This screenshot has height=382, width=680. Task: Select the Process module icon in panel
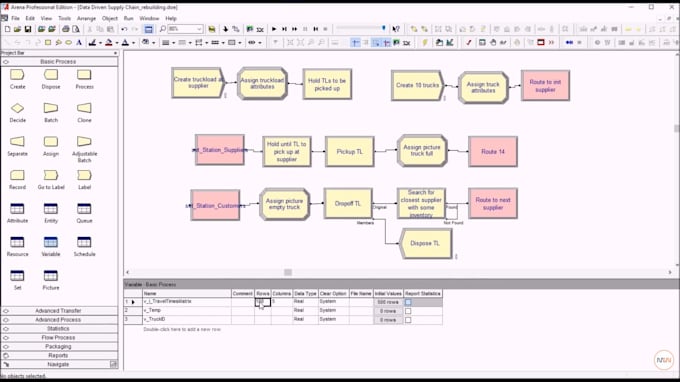[x=84, y=75]
